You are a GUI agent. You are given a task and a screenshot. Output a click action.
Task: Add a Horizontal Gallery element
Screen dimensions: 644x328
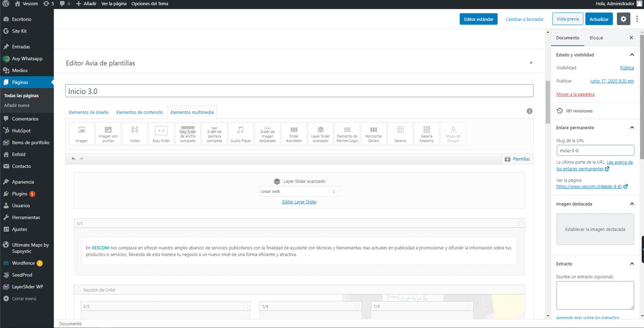coord(374,133)
